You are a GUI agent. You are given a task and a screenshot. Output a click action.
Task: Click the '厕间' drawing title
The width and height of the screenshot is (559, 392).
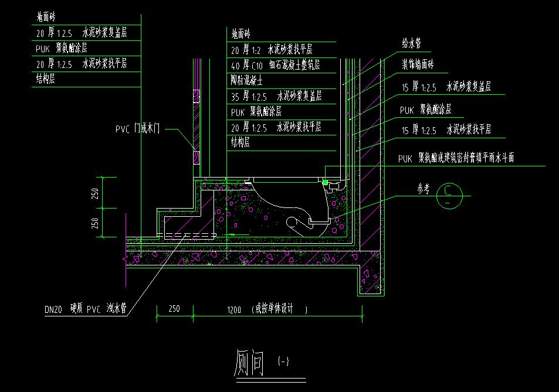[x=249, y=363]
